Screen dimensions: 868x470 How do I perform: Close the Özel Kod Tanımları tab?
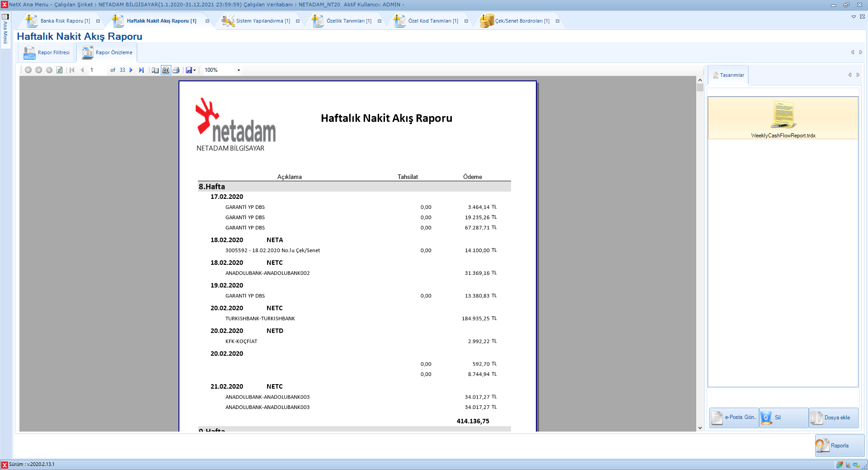point(466,21)
